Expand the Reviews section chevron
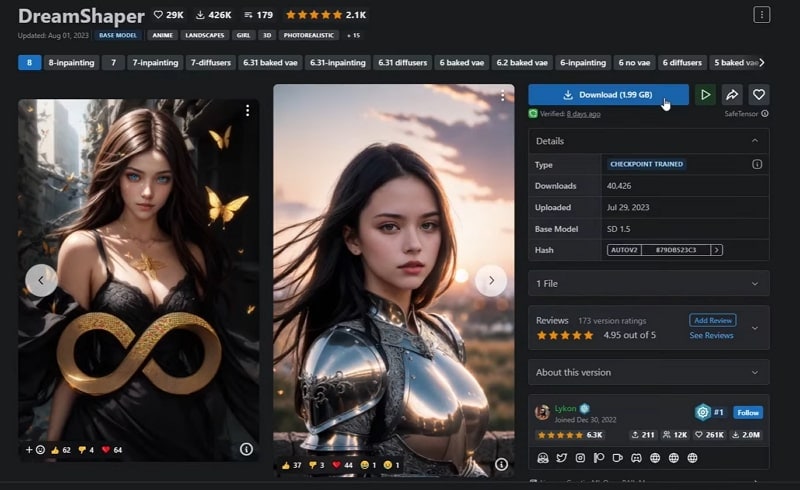The height and width of the screenshot is (490, 800). click(755, 328)
